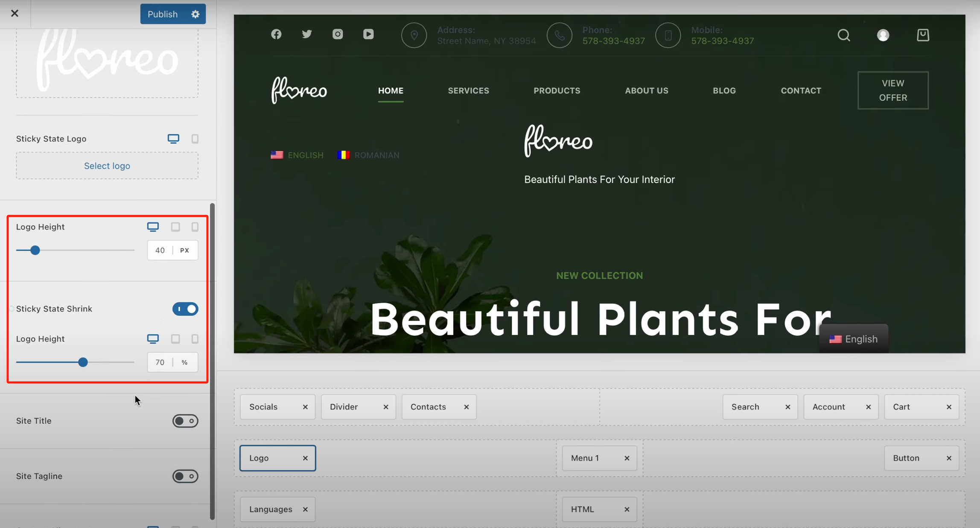Click the Twitter bird icon

coord(307,34)
